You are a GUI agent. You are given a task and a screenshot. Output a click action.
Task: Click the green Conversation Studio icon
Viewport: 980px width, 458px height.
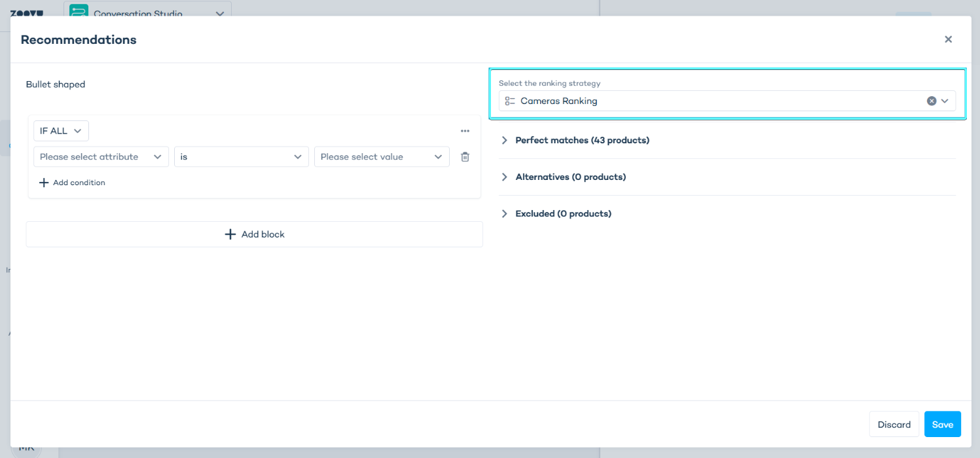pos(79,12)
